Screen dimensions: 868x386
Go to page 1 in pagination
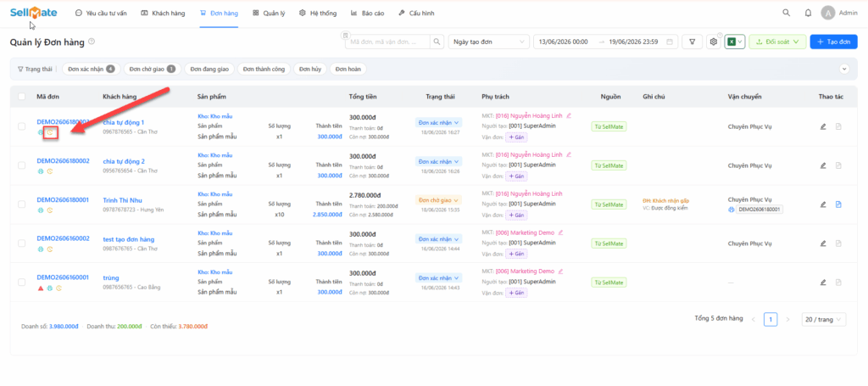771,320
